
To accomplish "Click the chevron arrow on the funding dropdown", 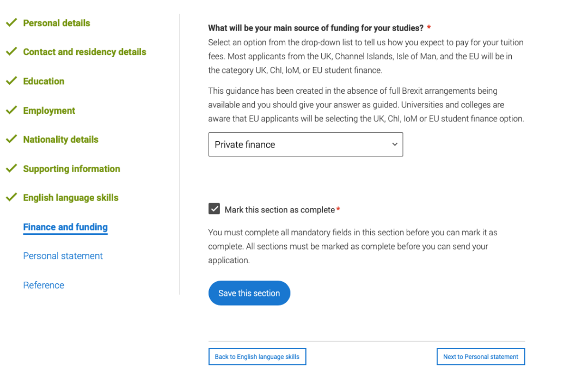I will coord(395,144).
